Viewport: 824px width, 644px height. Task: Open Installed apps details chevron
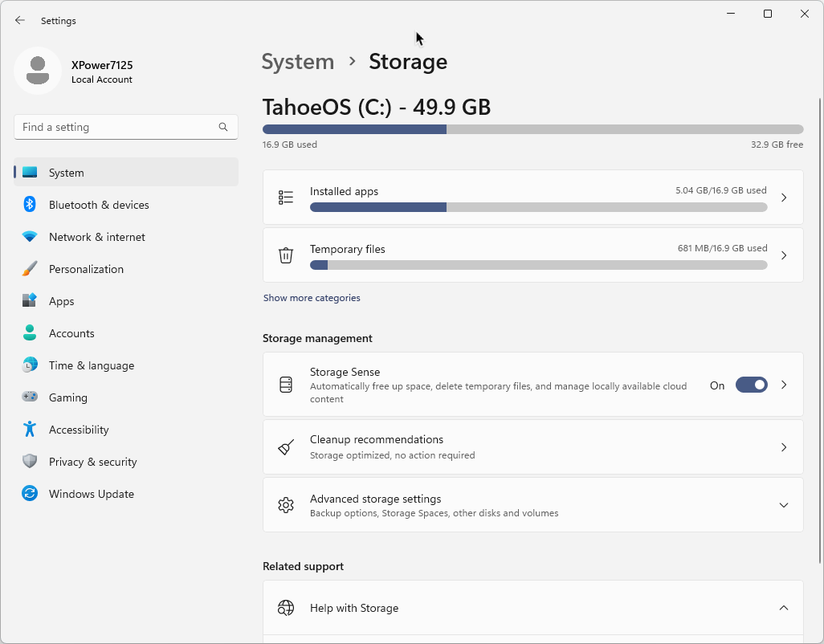tap(783, 198)
